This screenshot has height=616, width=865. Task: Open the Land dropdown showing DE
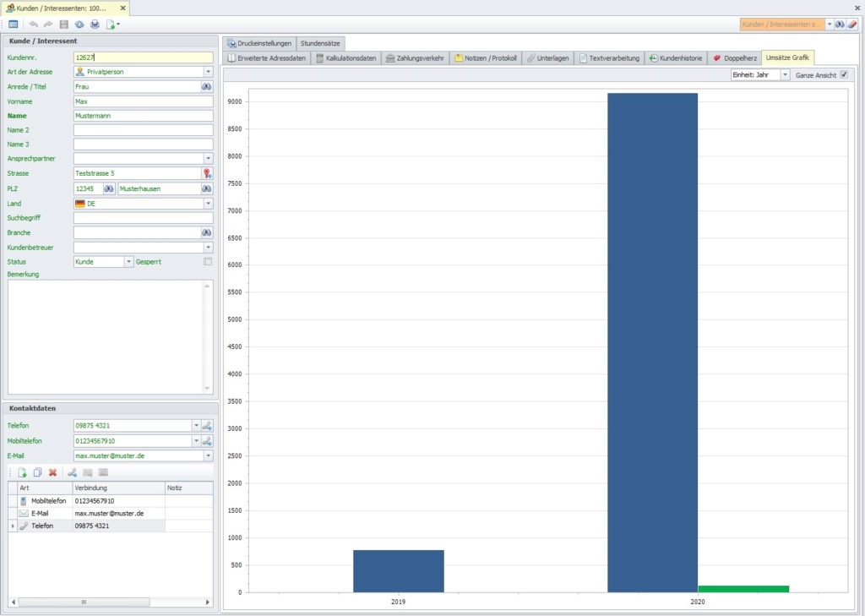tap(208, 204)
